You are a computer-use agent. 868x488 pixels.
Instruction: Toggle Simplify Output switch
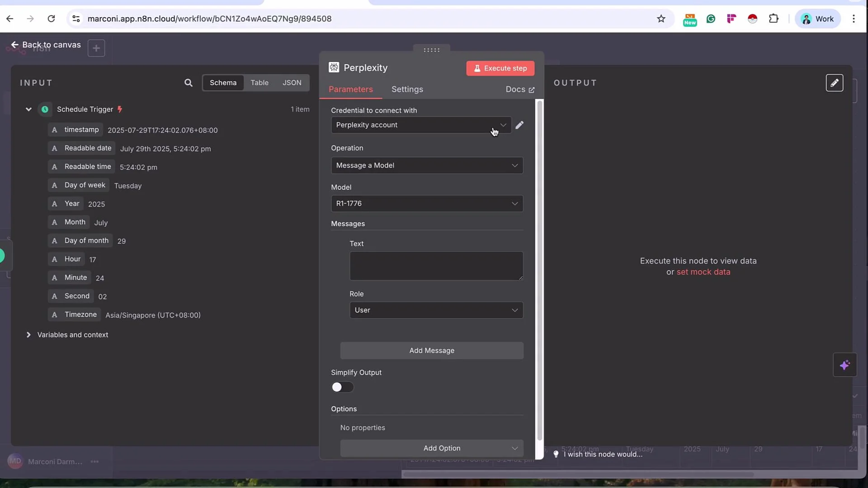(342, 387)
